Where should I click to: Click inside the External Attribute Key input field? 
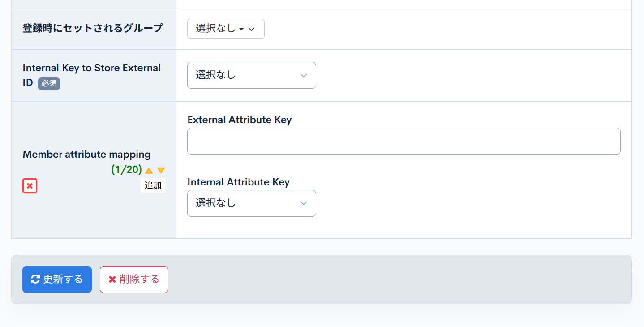[403, 141]
